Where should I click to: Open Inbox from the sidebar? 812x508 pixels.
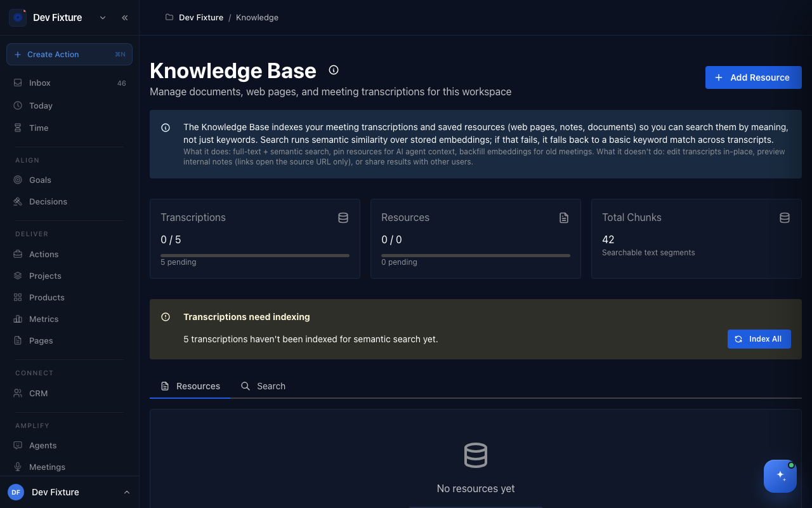69,83
